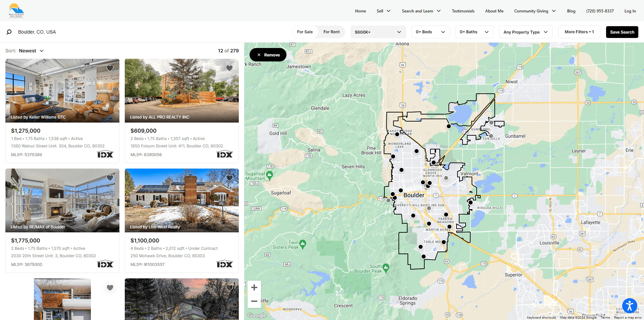
Task: Click the 12 of 279 results count
Action: 228,51
